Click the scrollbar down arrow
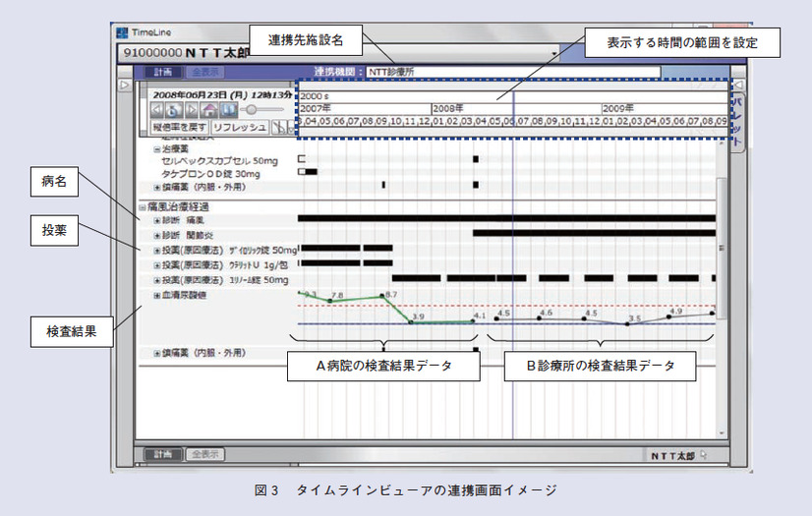The width and height of the screenshot is (812, 516). (722, 433)
